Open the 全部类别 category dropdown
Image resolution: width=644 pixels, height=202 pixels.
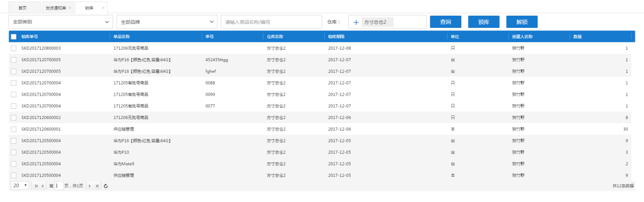coord(61,22)
